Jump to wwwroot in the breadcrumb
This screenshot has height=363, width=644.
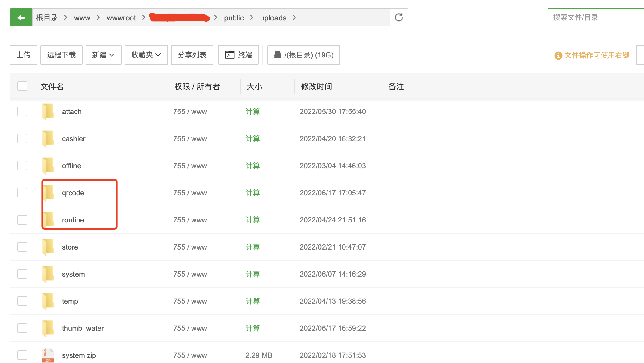121,18
